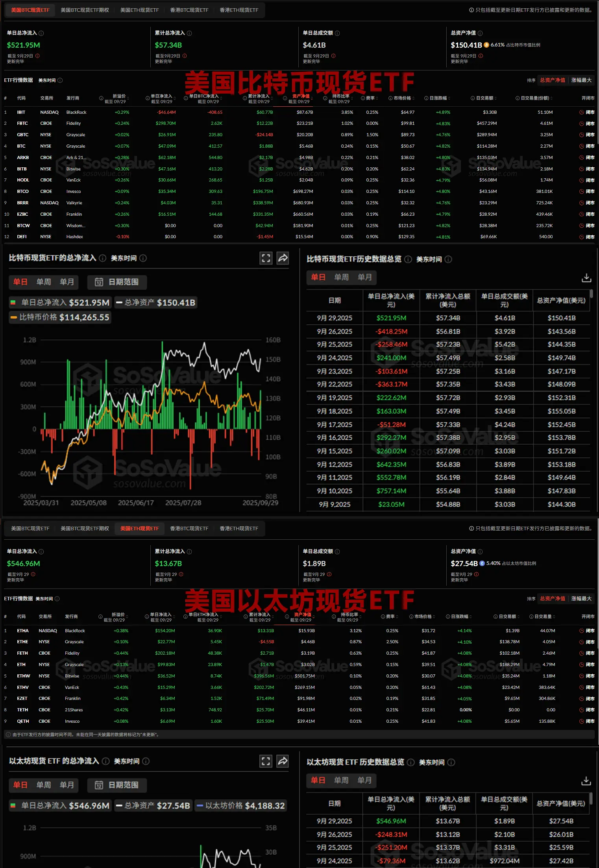Click info icon beside 单日总净流入 above $546.96M
599x868 pixels.
click(41, 552)
